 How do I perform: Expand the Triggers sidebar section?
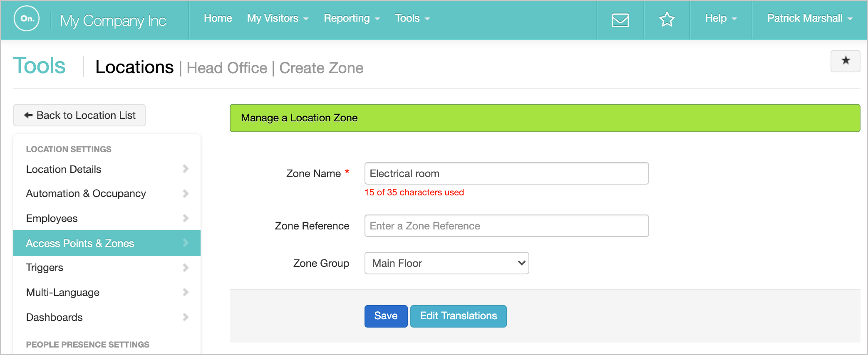click(186, 267)
